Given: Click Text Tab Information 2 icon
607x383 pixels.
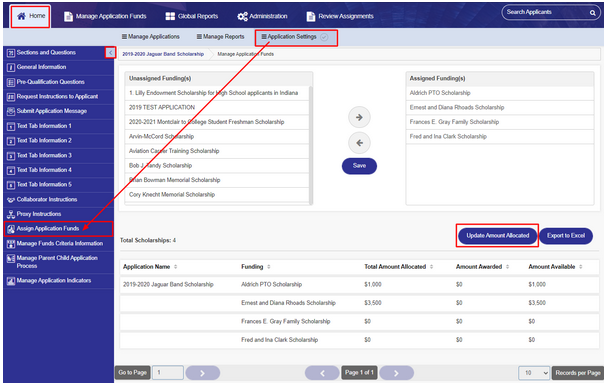Looking at the screenshot, I should (x=11, y=141).
